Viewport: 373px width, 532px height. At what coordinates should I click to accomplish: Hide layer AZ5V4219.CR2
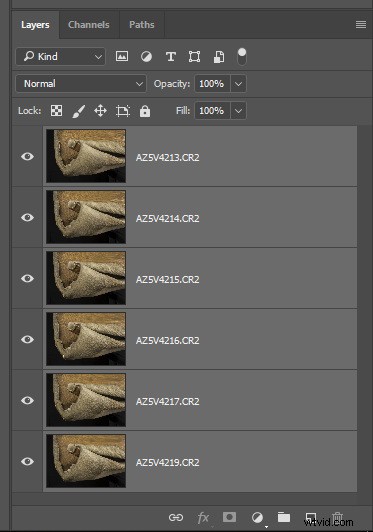coord(27,461)
